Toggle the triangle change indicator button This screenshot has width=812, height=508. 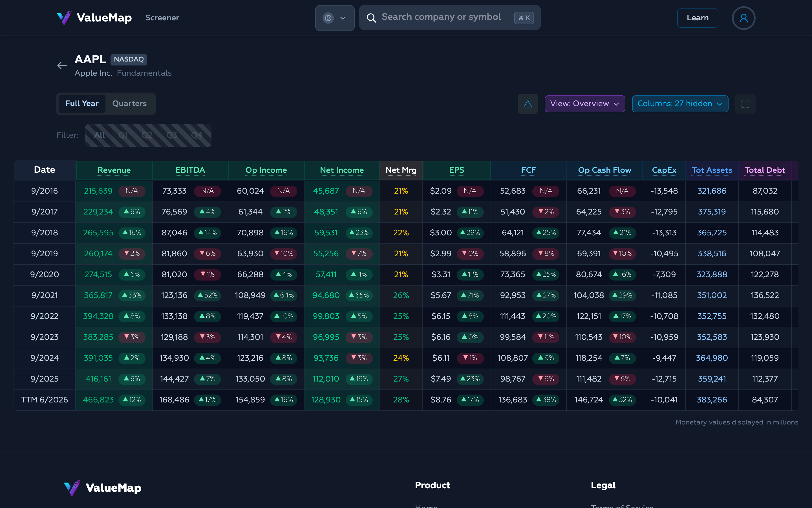(528, 104)
